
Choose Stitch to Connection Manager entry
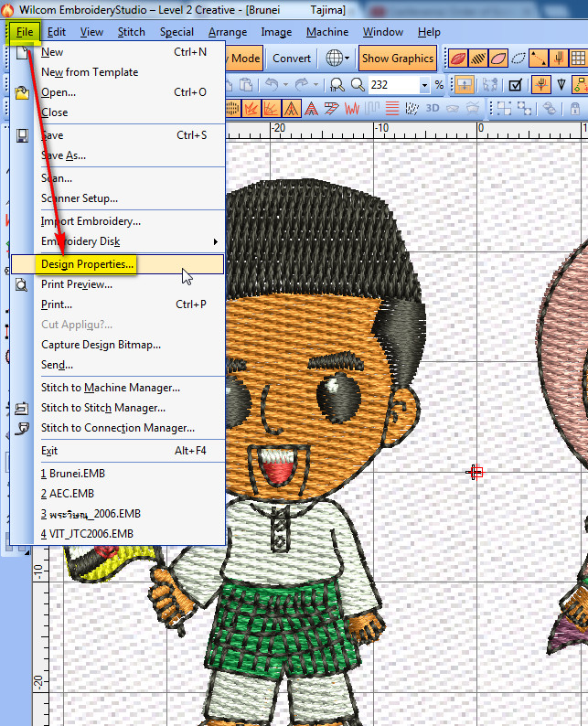coord(118,428)
